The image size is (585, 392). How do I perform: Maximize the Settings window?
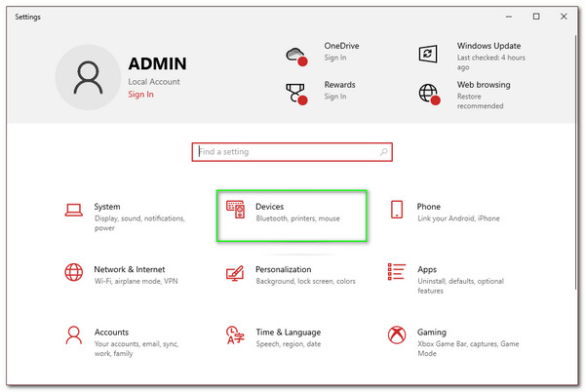(x=536, y=17)
